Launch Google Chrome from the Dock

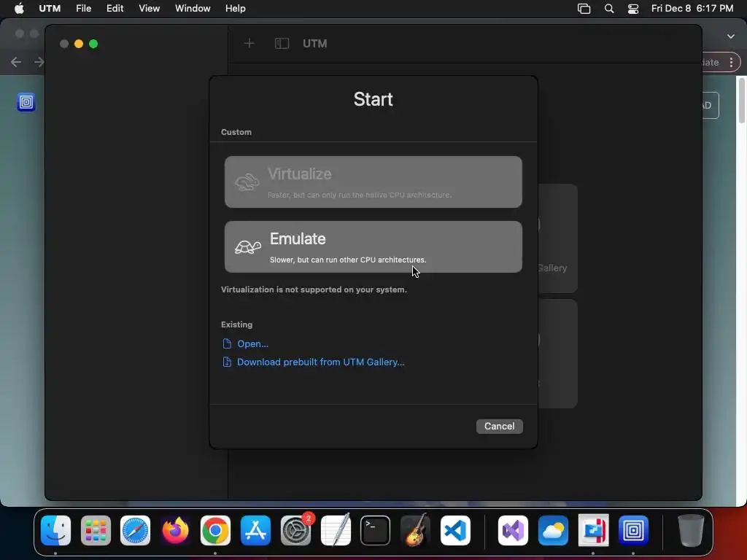[x=215, y=531]
